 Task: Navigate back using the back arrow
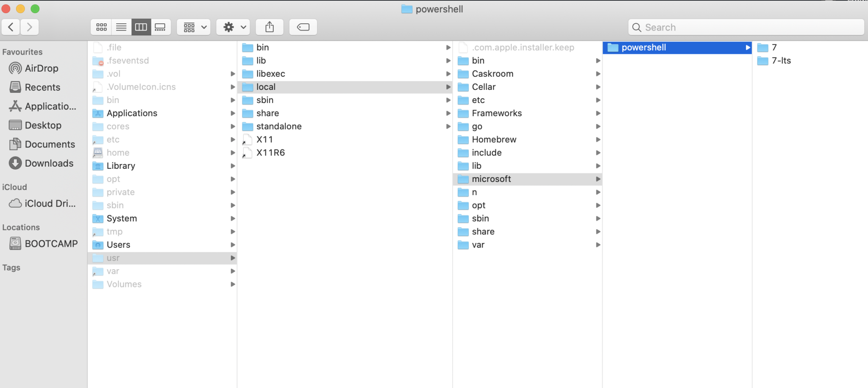(11, 27)
